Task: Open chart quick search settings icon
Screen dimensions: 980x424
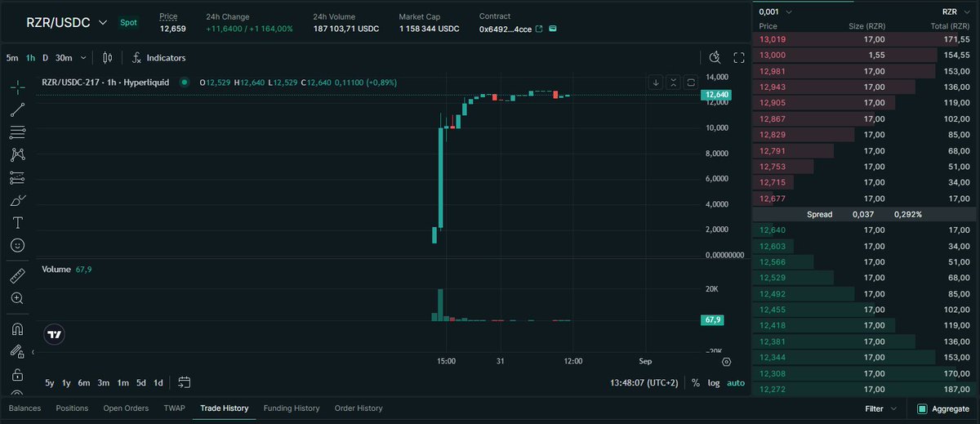Action: (x=715, y=57)
